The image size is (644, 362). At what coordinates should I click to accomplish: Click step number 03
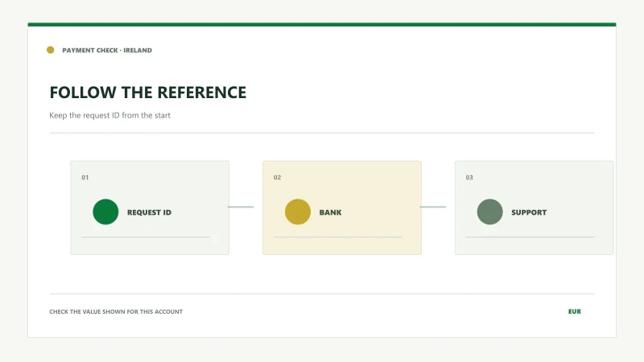(x=469, y=177)
